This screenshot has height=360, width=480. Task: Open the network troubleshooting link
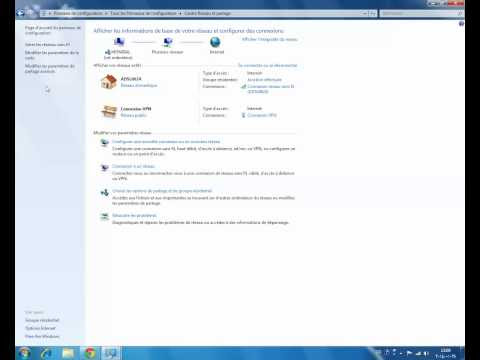click(x=134, y=216)
